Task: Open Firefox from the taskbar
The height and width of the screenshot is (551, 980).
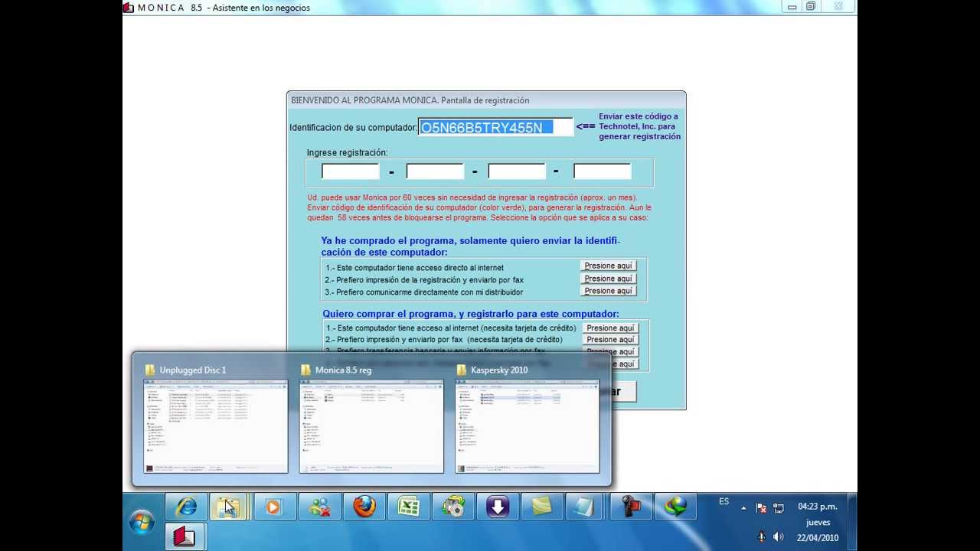Action: (x=364, y=507)
